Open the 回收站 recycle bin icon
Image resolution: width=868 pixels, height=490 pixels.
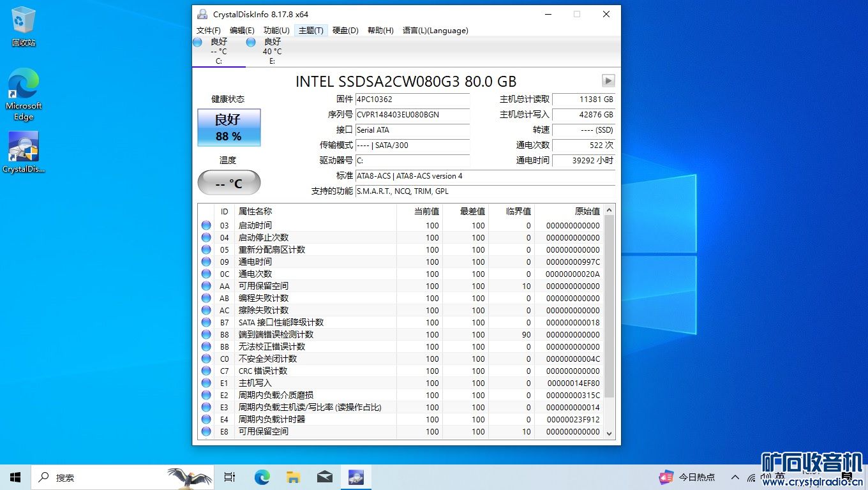24,22
